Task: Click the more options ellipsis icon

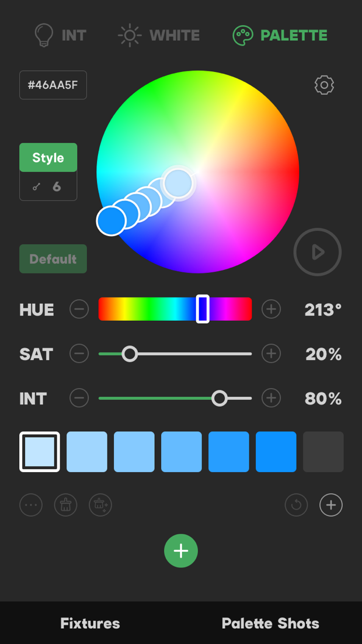Action: point(31,505)
